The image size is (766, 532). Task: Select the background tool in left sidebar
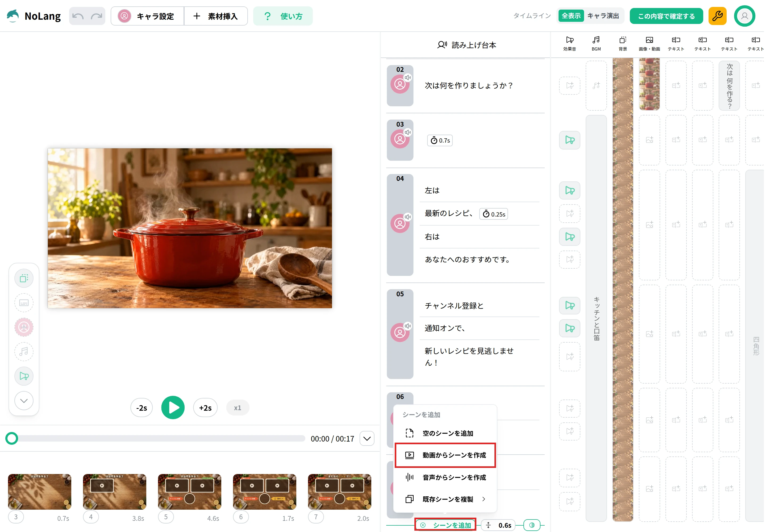point(24,278)
